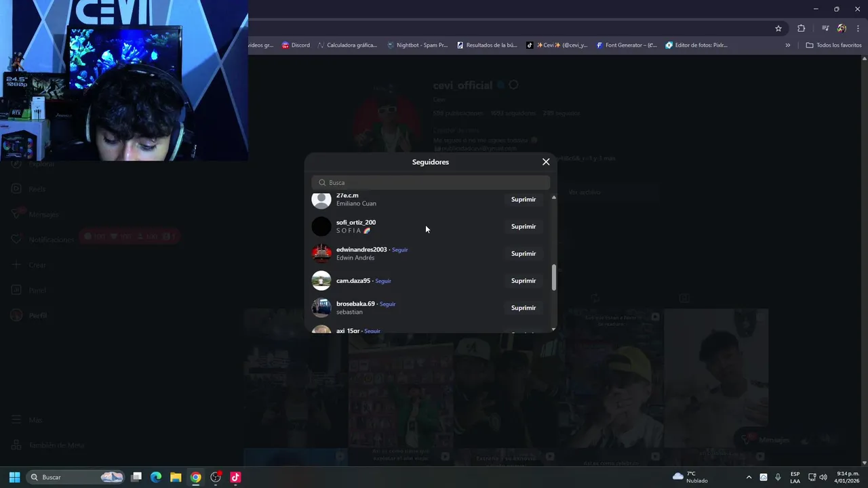This screenshot has height=488, width=868.
Task: Expand the bookmarks overflow chevron
Action: coord(787,45)
